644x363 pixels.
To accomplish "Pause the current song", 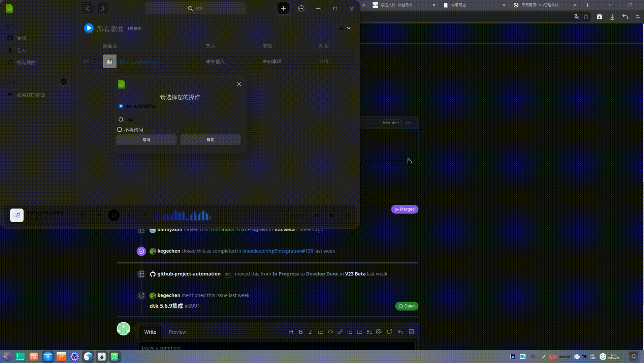I will (x=114, y=215).
